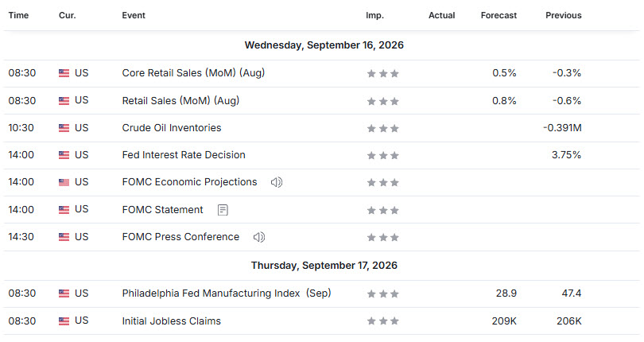Click US flag in Fed Interest Rate Decision row

point(64,155)
